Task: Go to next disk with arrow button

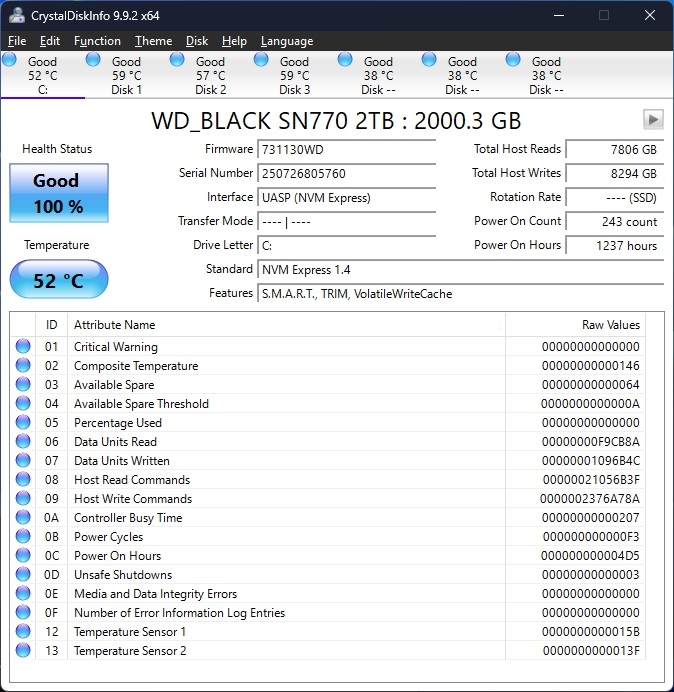Action: (653, 120)
